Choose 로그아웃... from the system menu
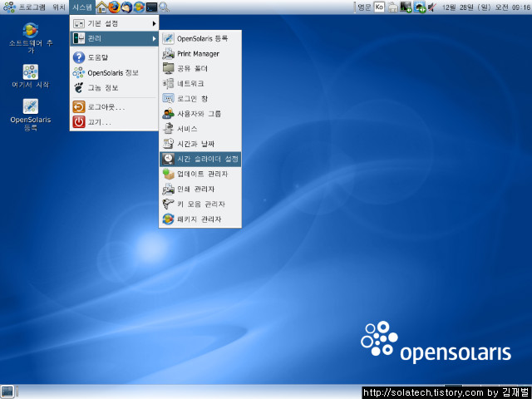 coord(115,107)
